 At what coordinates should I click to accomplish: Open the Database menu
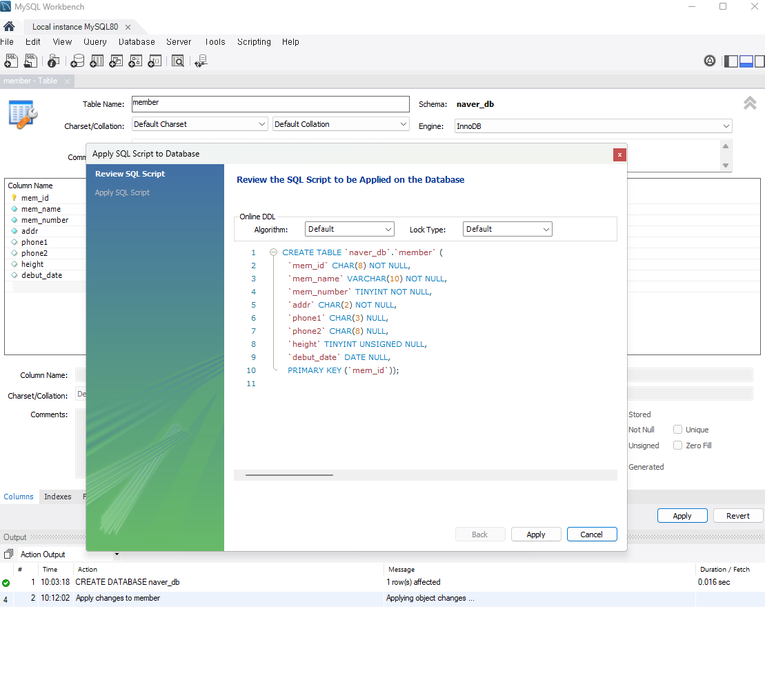pyautogui.click(x=137, y=42)
